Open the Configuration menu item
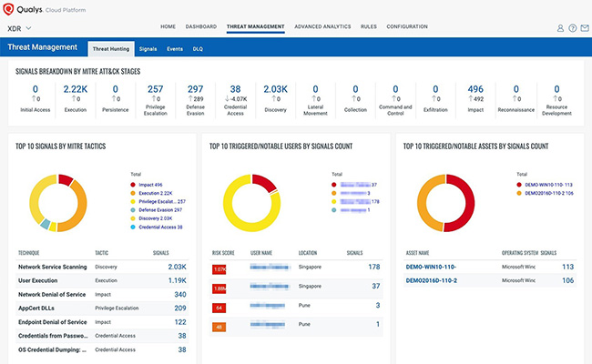This screenshot has height=364, width=592. click(x=407, y=27)
